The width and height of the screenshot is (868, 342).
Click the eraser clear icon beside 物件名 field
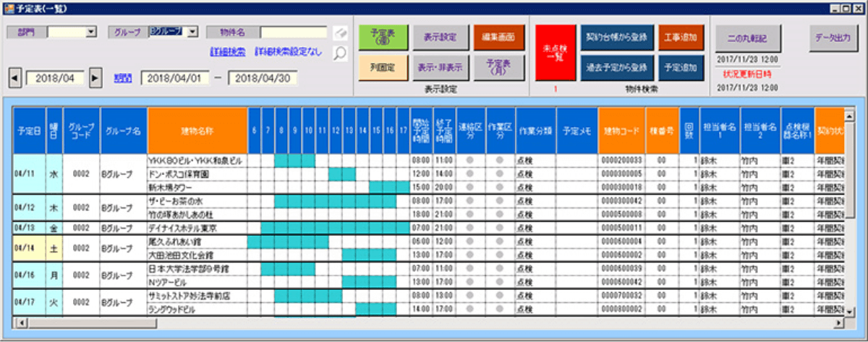point(340,33)
